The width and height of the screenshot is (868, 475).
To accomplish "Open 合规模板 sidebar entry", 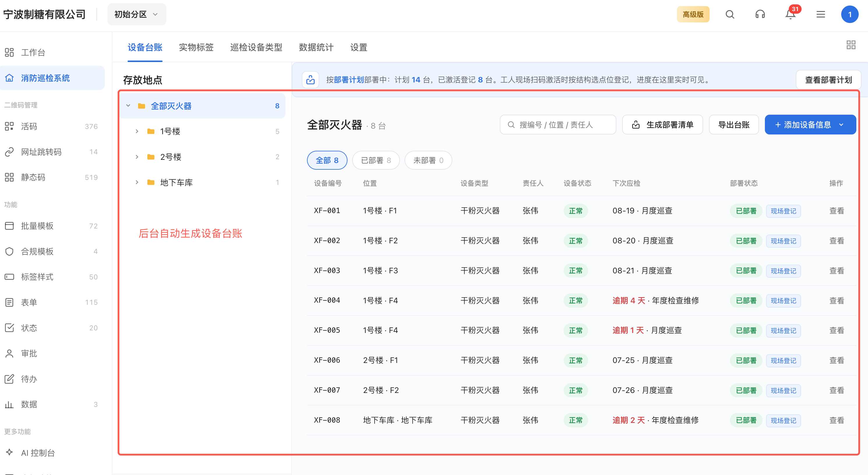I will 52,251.
